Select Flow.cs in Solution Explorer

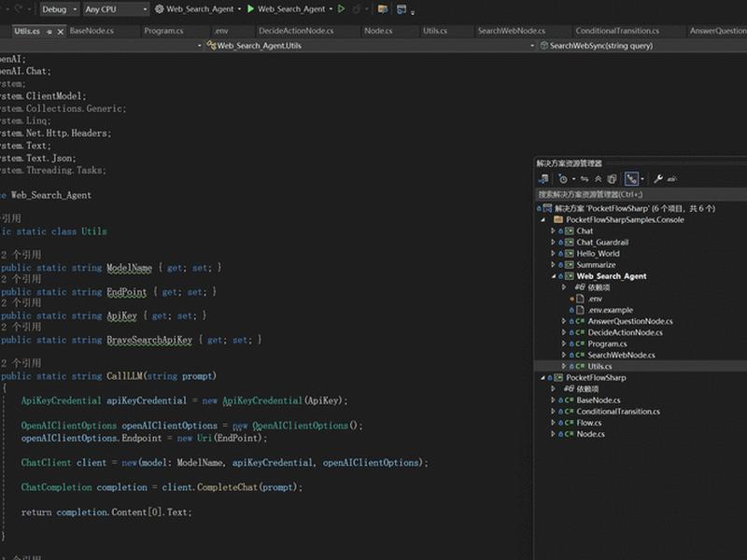(x=589, y=423)
